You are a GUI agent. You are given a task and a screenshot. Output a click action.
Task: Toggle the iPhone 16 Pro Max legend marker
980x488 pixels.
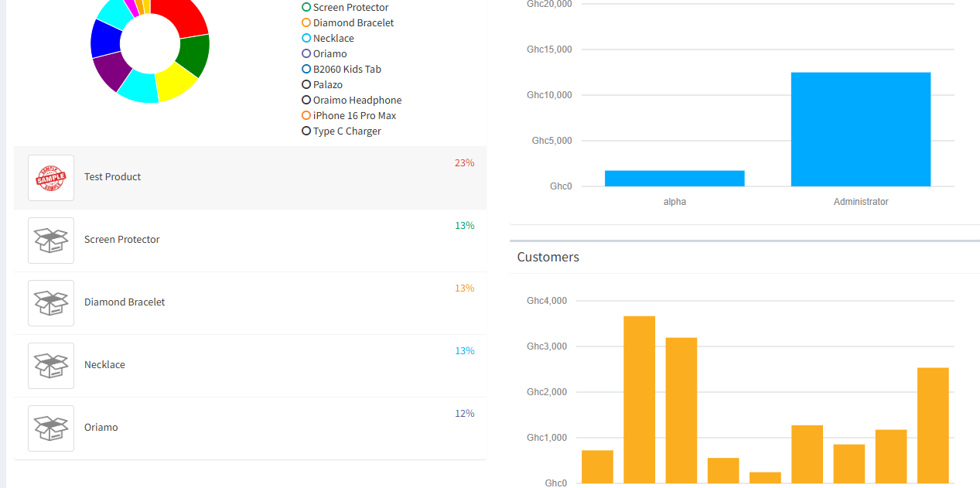[306, 115]
